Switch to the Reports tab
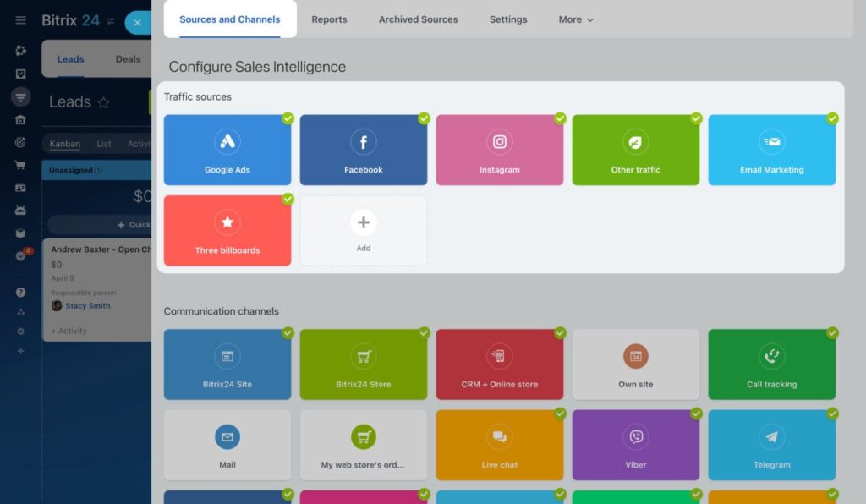This screenshot has width=866, height=504. pos(329,19)
